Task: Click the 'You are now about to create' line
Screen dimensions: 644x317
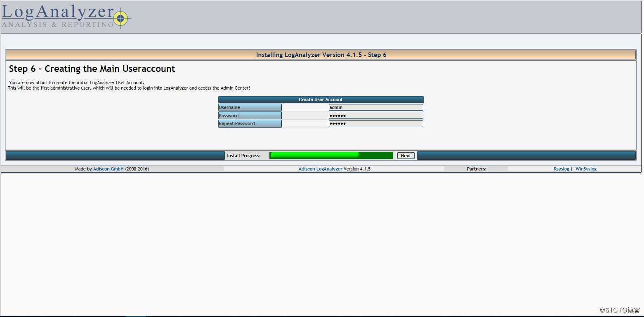Action: tap(77, 83)
